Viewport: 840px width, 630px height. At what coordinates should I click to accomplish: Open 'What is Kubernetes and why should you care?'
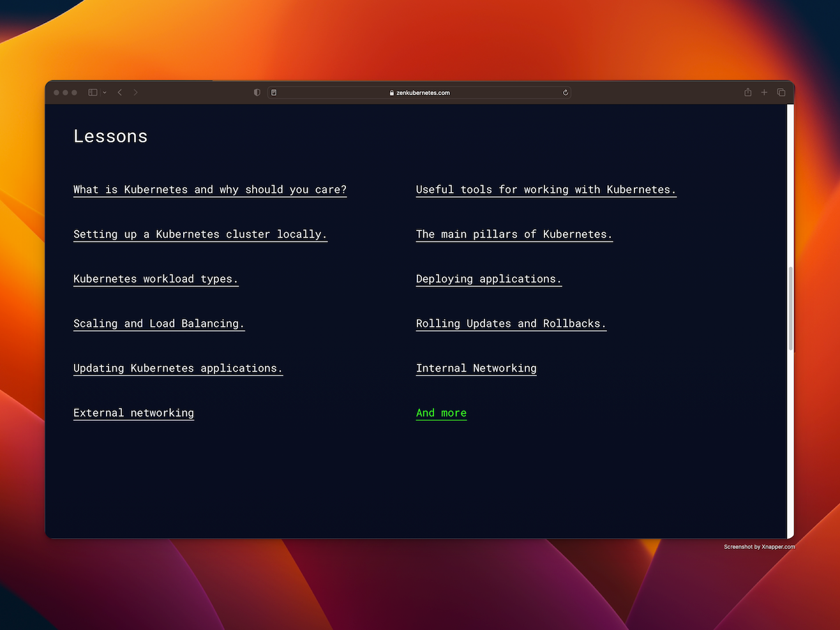pyautogui.click(x=210, y=190)
